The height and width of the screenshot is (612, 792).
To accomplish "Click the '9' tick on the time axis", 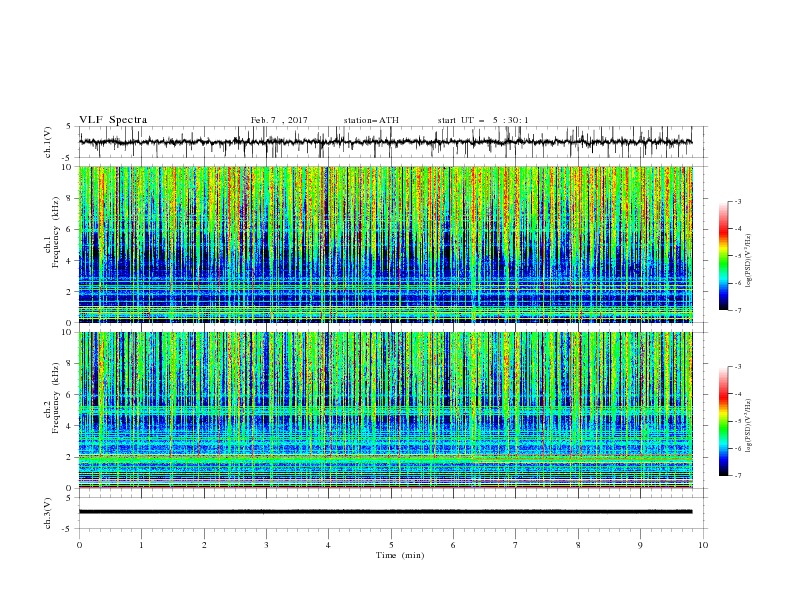I will [640, 545].
